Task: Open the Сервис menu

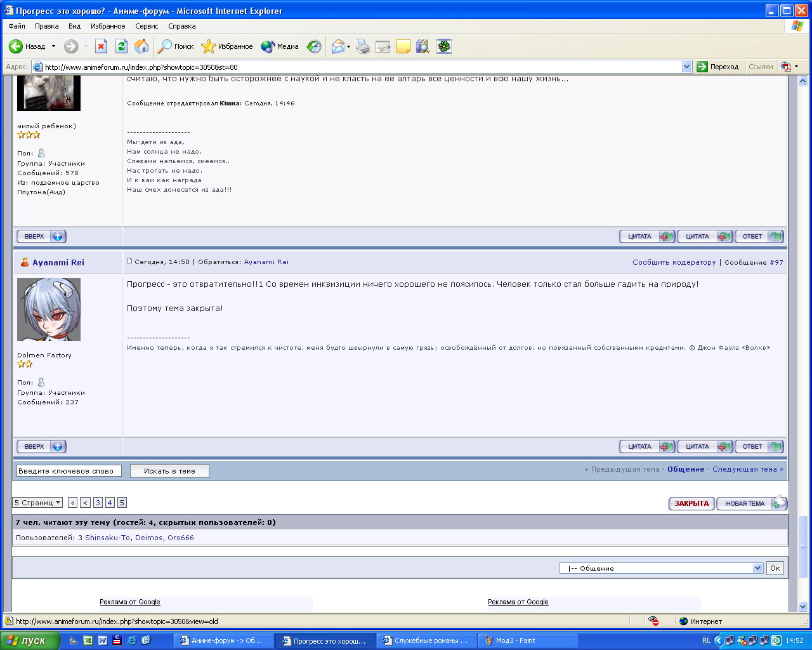Action: pos(147,26)
